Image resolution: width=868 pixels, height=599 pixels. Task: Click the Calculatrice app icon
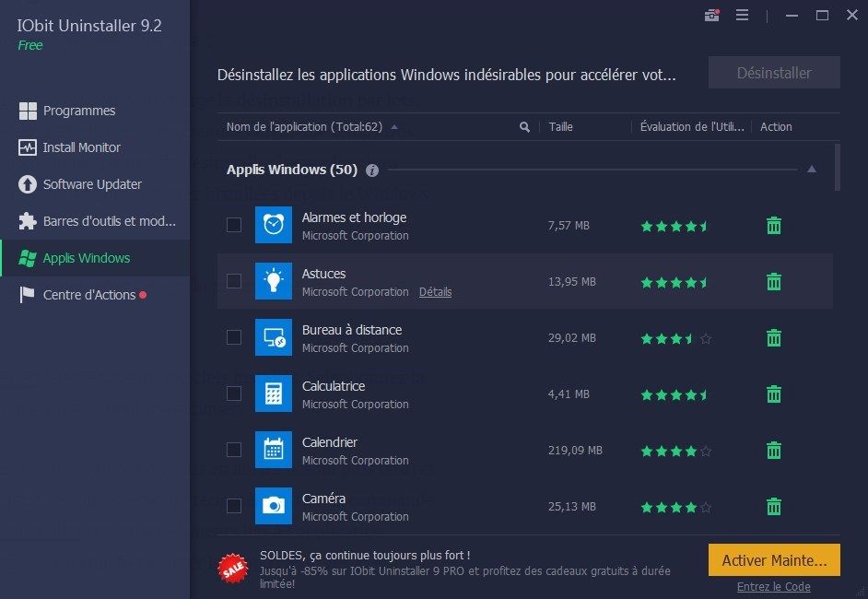tap(274, 393)
